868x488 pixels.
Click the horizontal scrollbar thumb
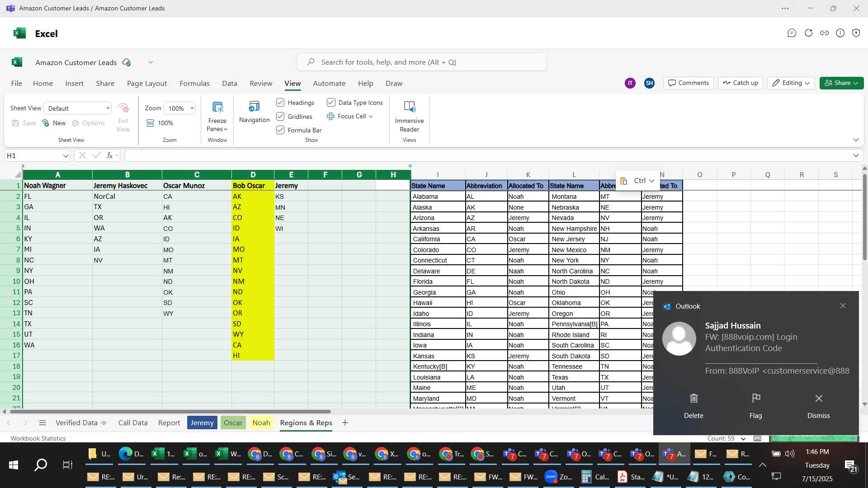coord(170,412)
